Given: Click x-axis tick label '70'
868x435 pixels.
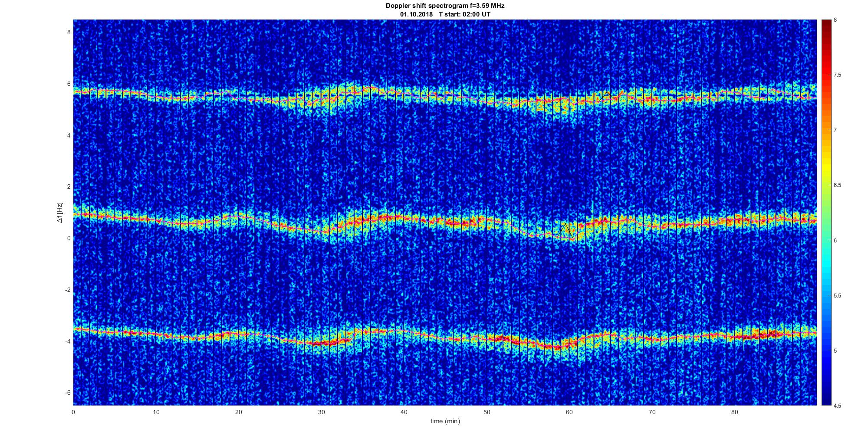Looking at the screenshot, I should (652, 412).
